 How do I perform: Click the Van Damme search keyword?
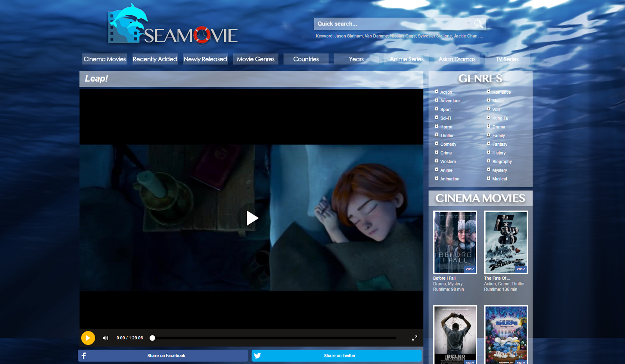pos(376,36)
